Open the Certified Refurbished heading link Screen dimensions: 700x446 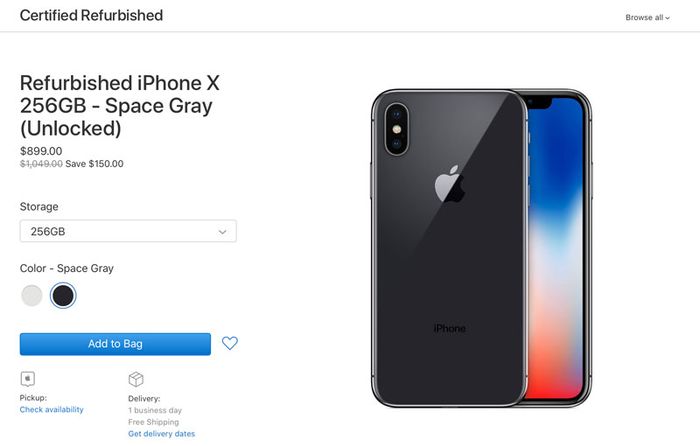[x=92, y=15]
